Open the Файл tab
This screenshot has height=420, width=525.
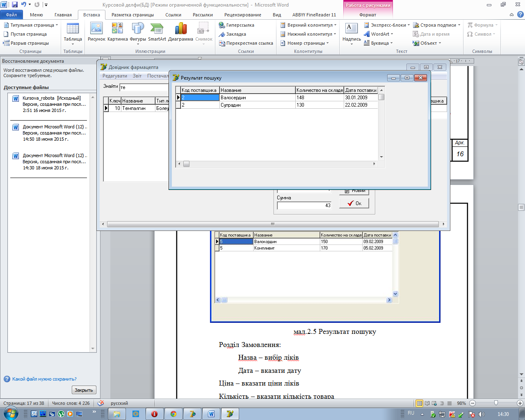(x=11, y=15)
